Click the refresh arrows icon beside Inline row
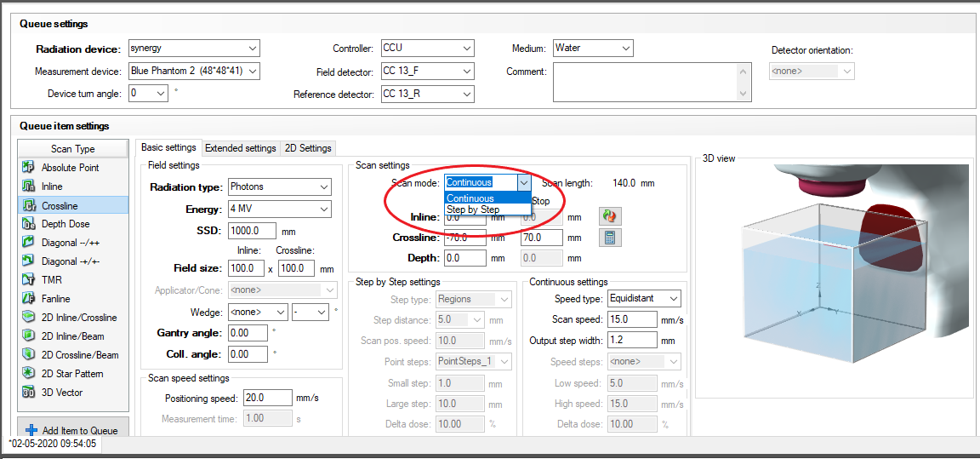Image resolution: width=980 pixels, height=459 pixels. tap(609, 216)
